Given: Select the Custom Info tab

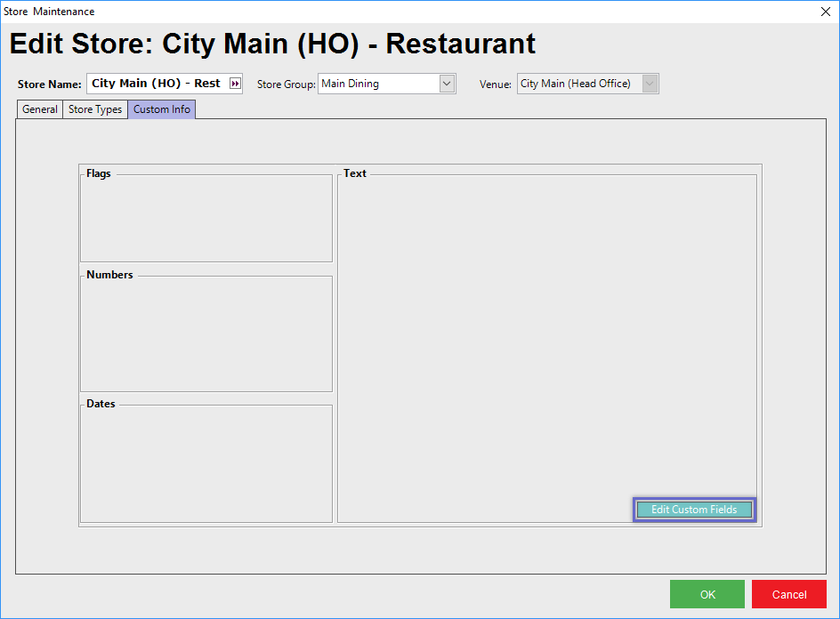Looking at the screenshot, I should (x=162, y=109).
